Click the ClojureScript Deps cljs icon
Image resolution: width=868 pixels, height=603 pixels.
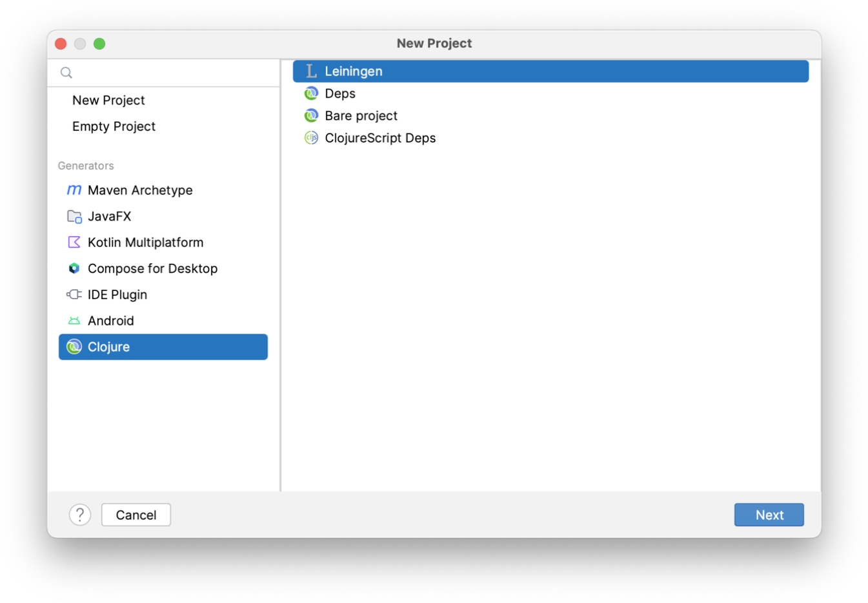(311, 138)
